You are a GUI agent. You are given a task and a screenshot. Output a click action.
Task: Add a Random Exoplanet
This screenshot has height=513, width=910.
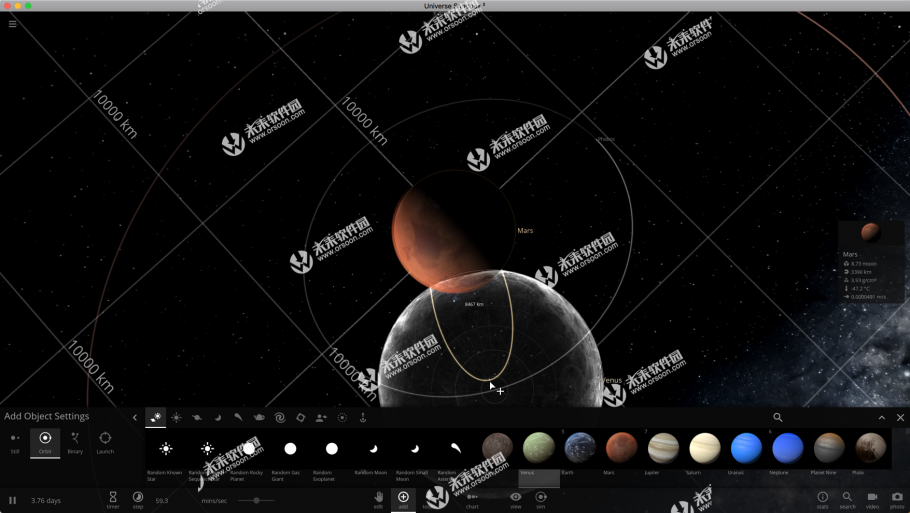coord(331,449)
